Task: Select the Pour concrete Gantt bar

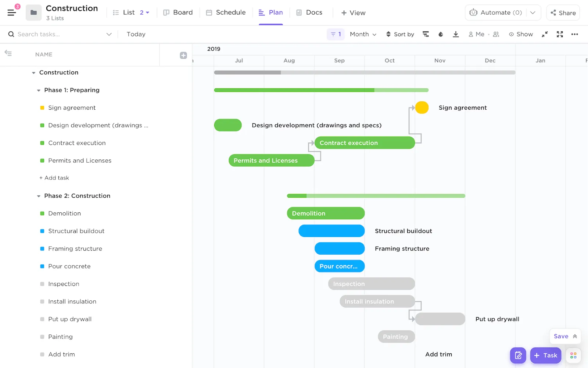Action: click(x=340, y=266)
